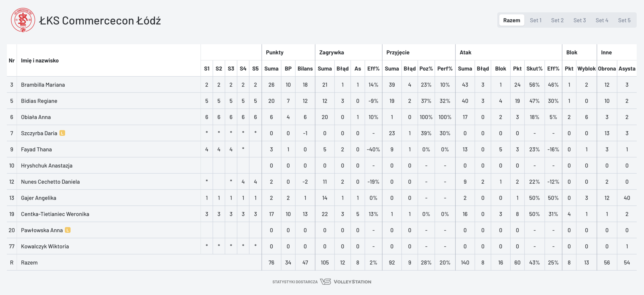This screenshot has height=295, width=644.
Task: Select the Set 1 tab
Action: click(536, 20)
